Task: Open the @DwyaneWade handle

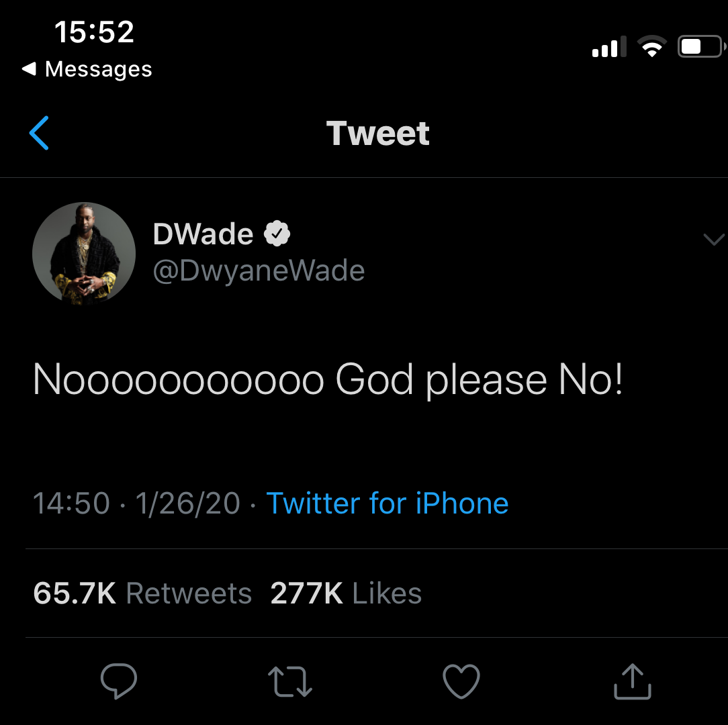Action: 259,271
